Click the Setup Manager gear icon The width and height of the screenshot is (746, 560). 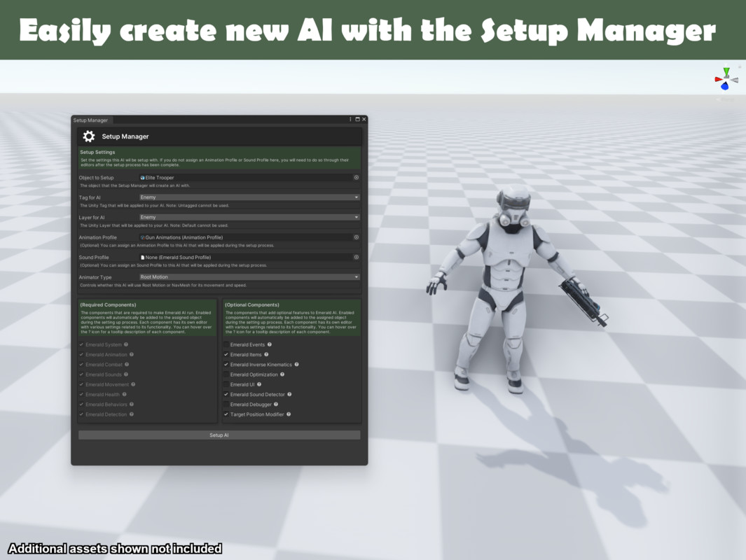pyautogui.click(x=88, y=136)
